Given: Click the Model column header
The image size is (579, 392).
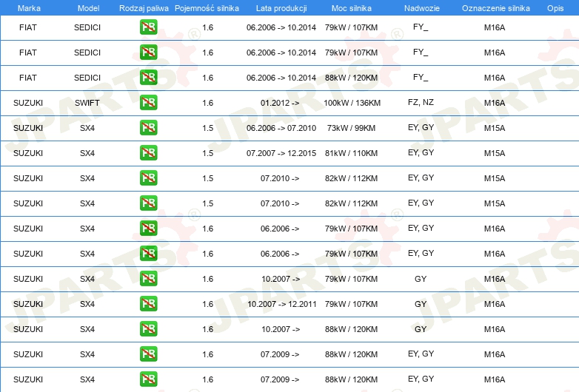Looking at the screenshot, I should (87, 7).
